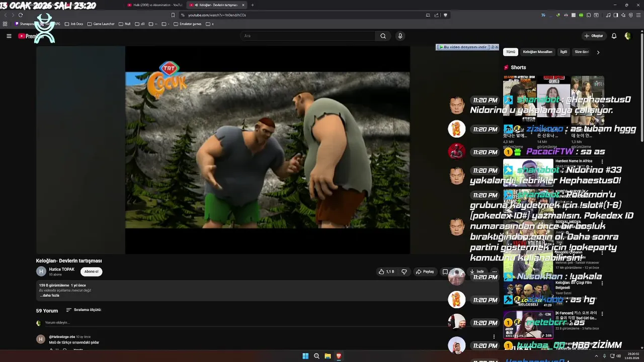Click the İndir download button

476,271
